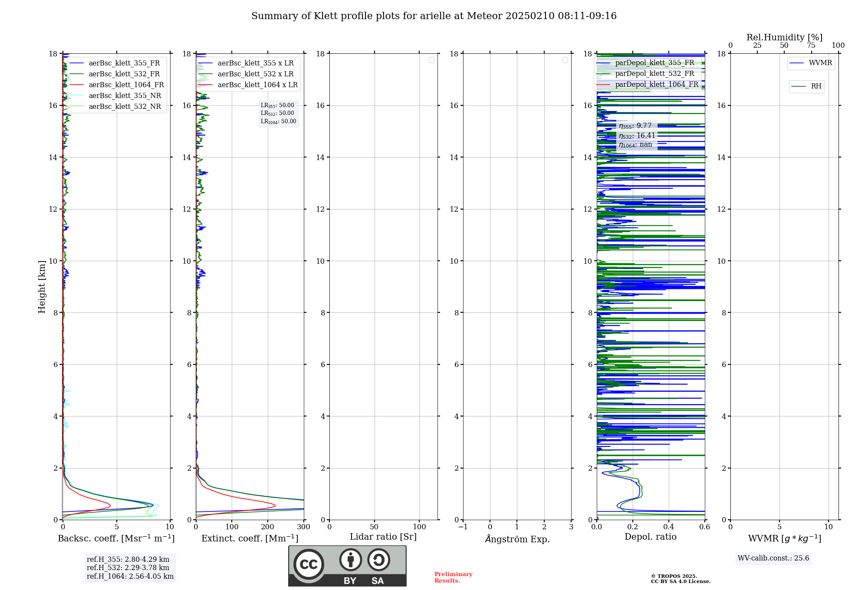Click the LR355: 50.00 annotation
The width and height of the screenshot is (868, 590).
(277, 105)
